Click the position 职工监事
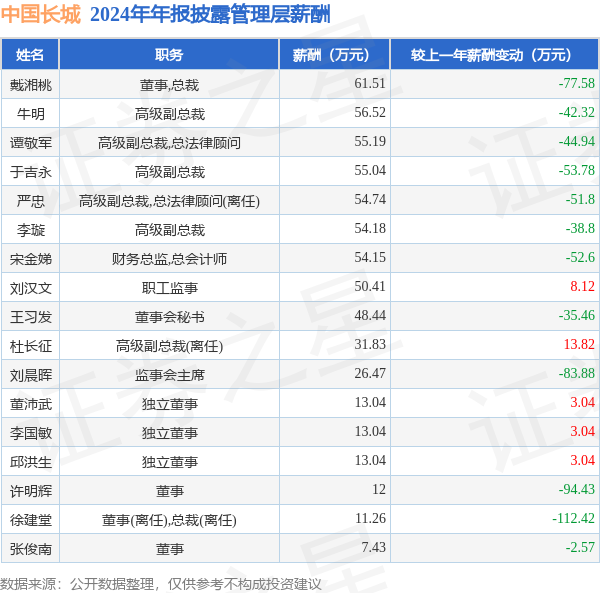This screenshot has width=600, height=593. coord(169,288)
